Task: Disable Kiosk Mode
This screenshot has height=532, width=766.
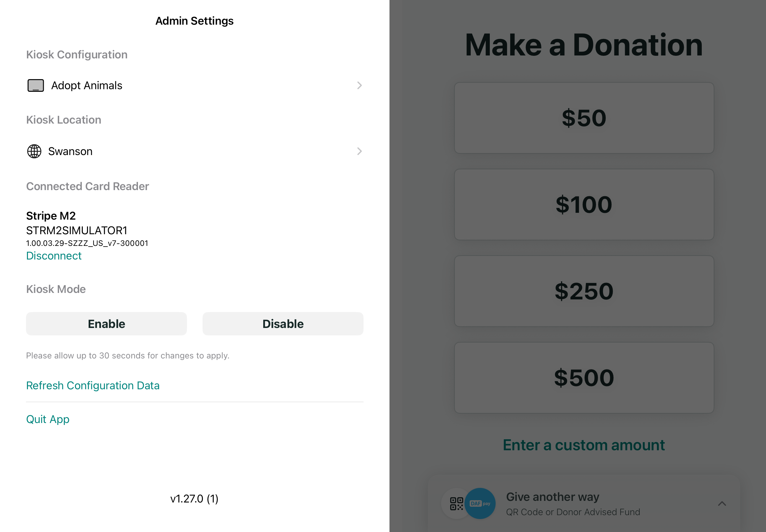Action: pos(282,323)
